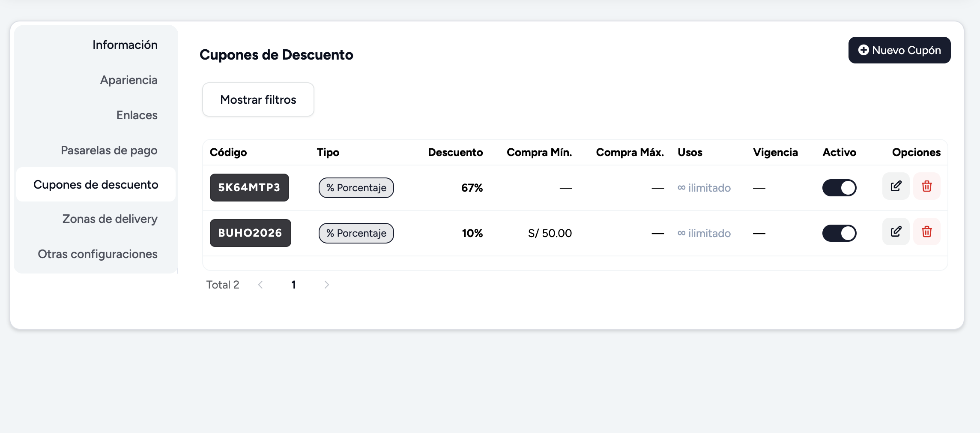Viewport: 980px width, 433px height.
Task: Click the S/ 50.00 minimum purchase
Action: pos(550,233)
